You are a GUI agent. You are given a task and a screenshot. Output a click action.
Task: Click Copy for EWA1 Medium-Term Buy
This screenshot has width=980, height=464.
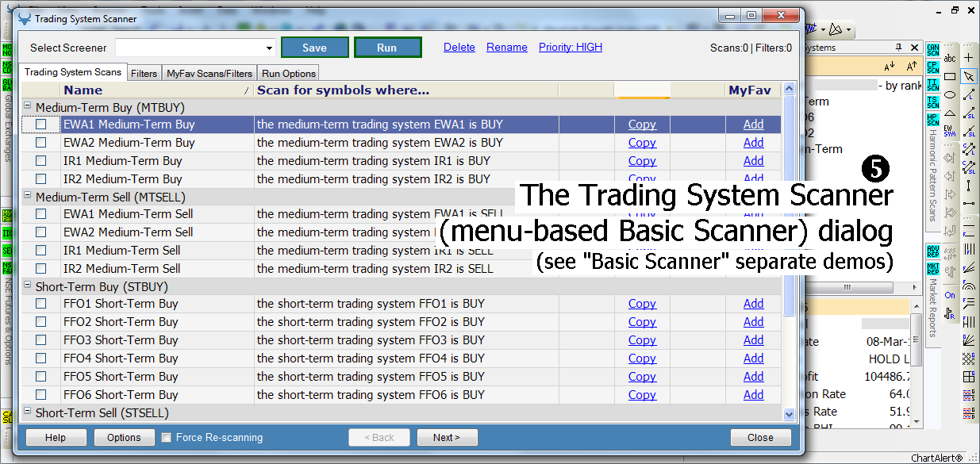[x=642, y=125]
